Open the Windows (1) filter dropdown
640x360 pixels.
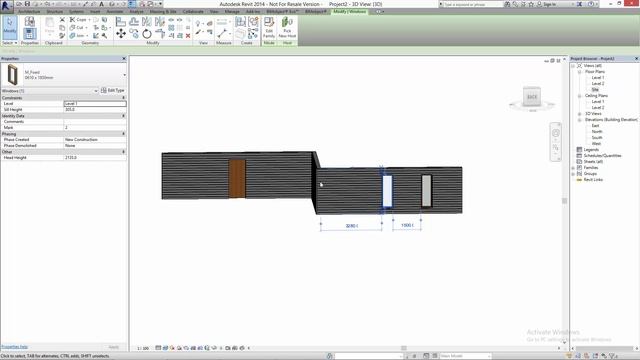pyautogui.click(x=96, y=91)
